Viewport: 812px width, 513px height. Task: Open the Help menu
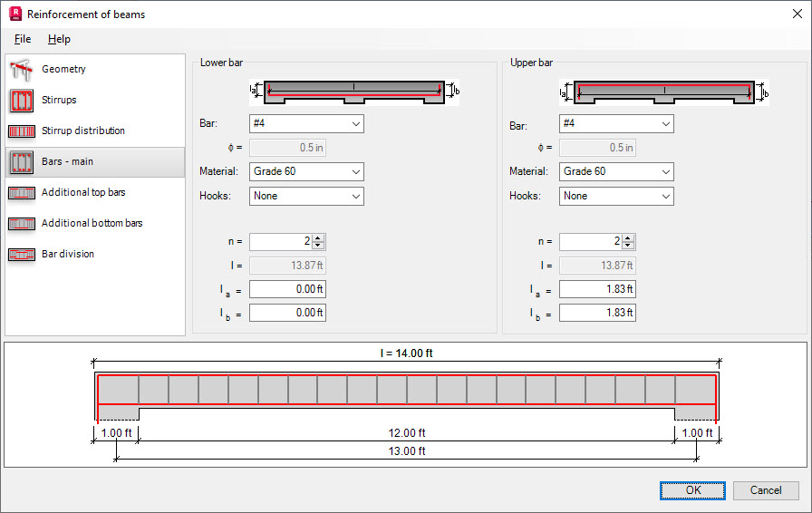tap(59, 39)
